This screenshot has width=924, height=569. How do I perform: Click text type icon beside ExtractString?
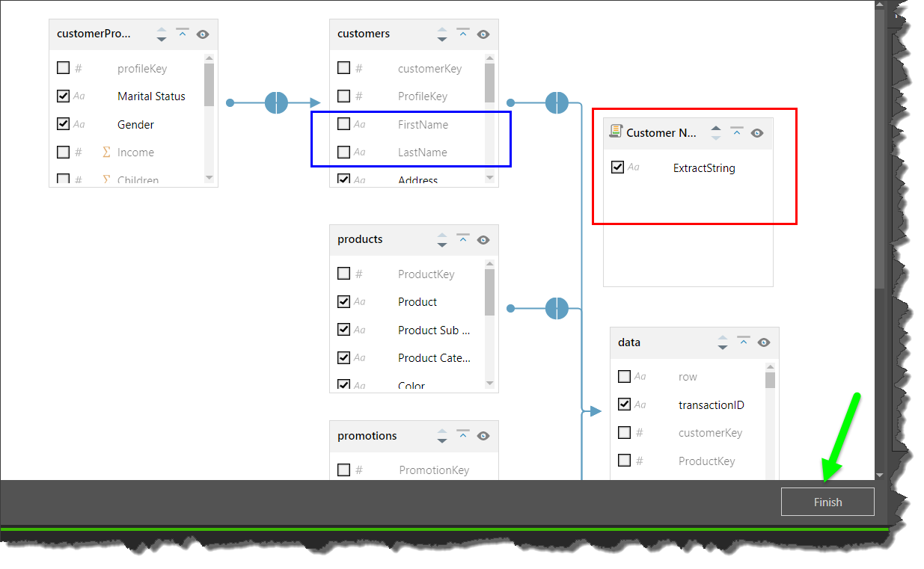point(634,167)
